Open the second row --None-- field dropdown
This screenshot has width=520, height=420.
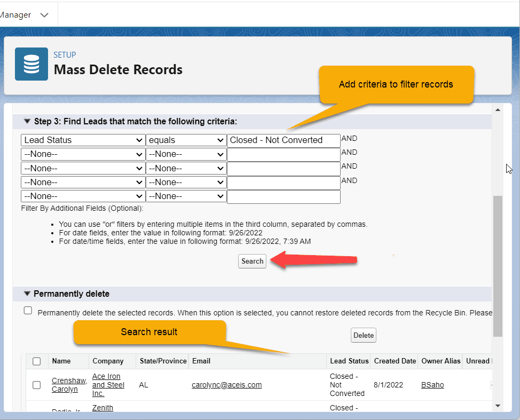83,154
